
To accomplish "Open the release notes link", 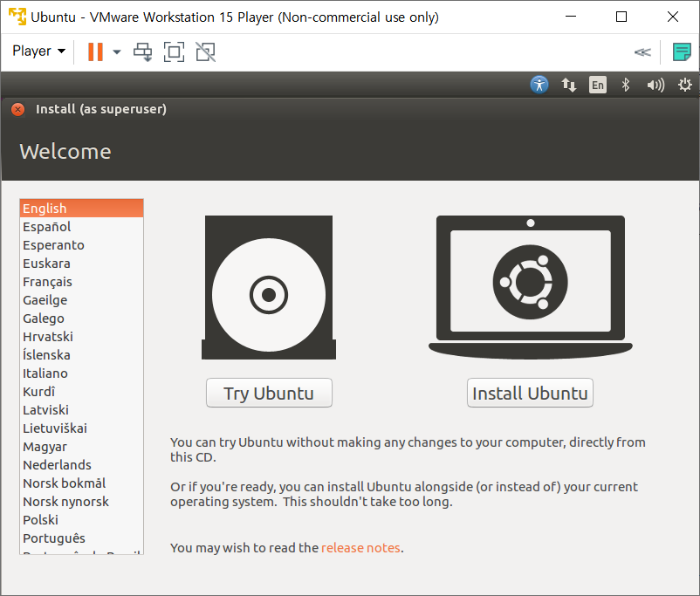I will [360, 548].
